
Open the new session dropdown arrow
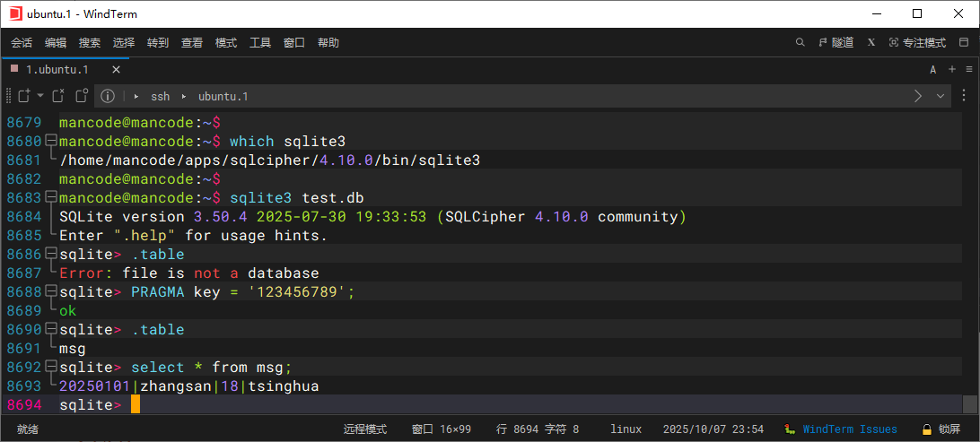tap(40, 96)
